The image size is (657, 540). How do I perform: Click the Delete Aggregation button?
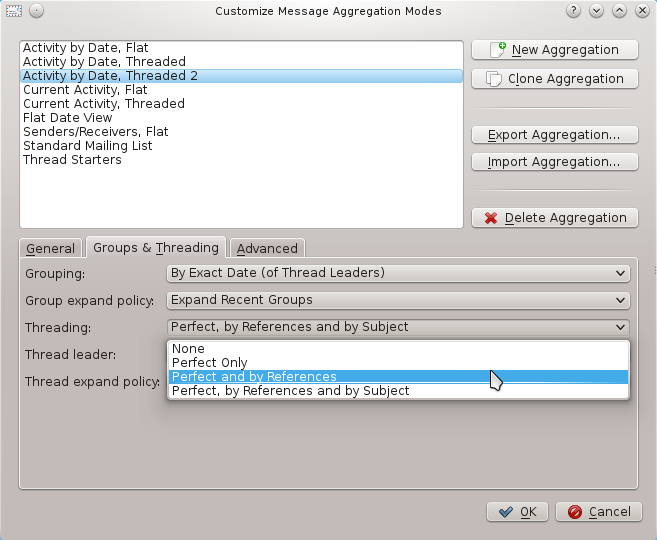555,218
